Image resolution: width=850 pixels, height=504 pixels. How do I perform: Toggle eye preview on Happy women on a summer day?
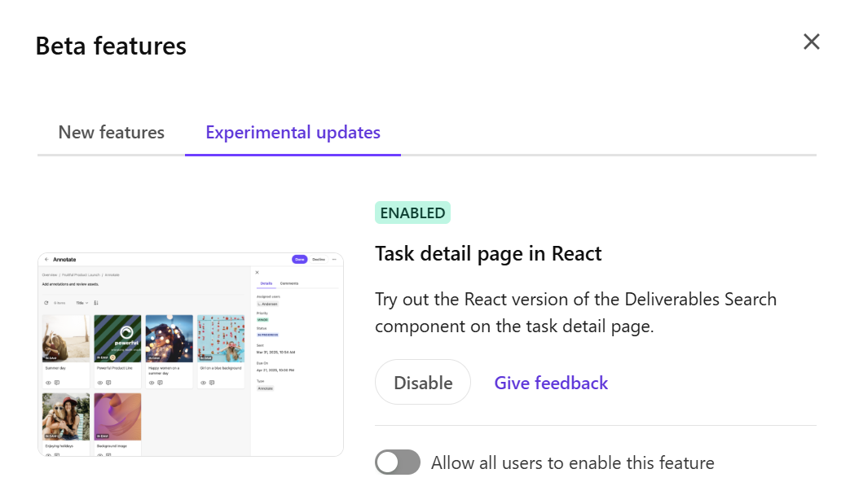coord(152,383)
